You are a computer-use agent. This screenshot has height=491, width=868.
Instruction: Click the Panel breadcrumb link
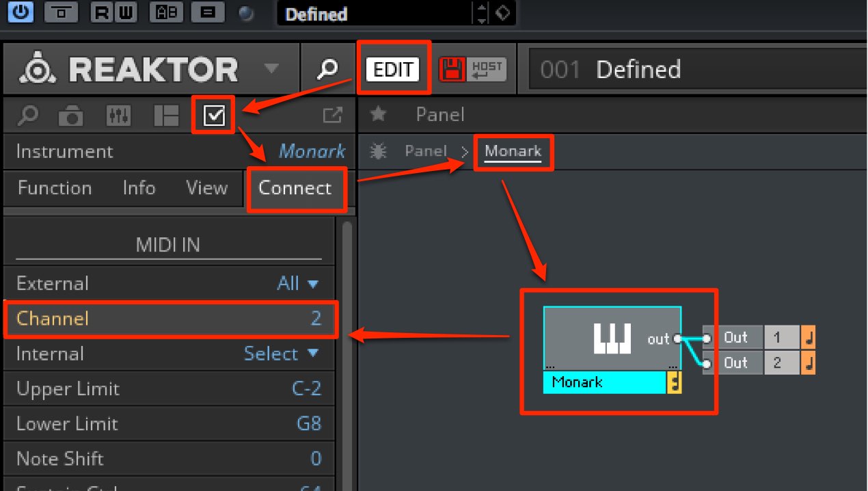tap(426, 151)
